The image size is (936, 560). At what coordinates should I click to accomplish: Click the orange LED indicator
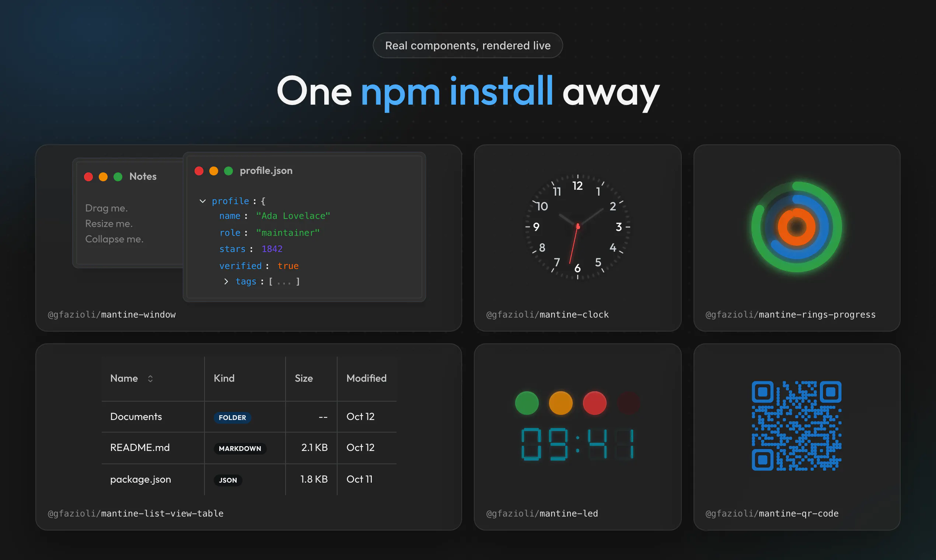[560, 403]
